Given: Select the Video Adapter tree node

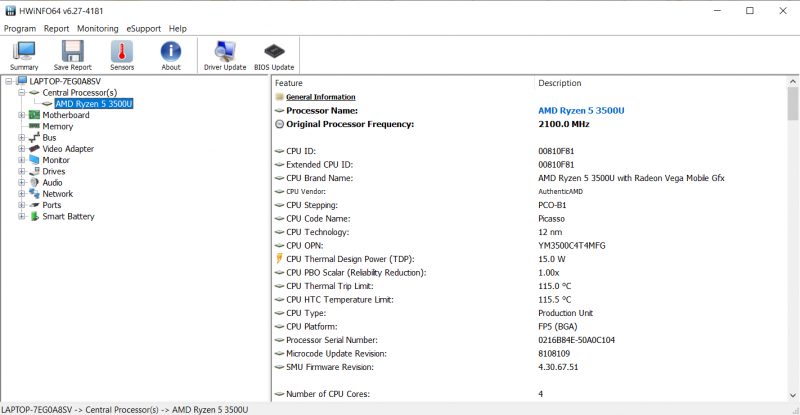Looking at the screenshot, I should (x=67, y=149).
